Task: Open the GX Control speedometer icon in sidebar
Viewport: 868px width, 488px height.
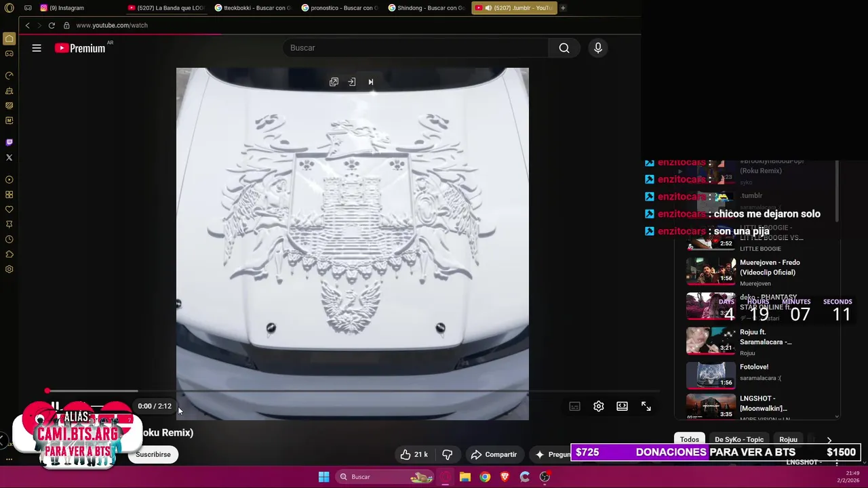Action: click(9, 75)
